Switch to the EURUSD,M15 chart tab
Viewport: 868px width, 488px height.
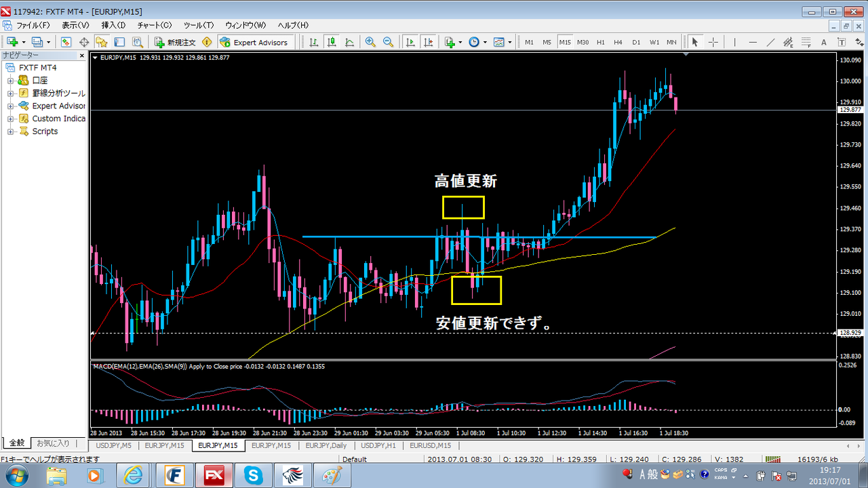[x=431, y=445]
